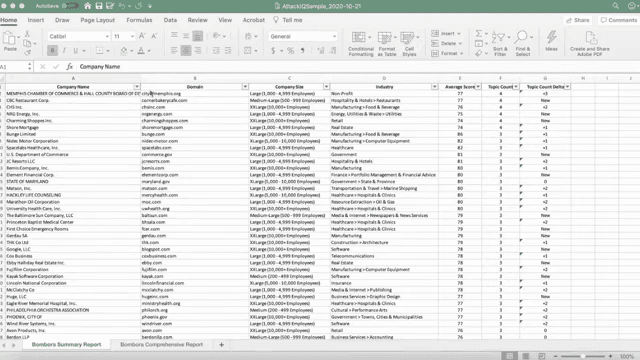Save the workbook with the disk icon
This screenshot has height=360, width=640.
click(99, 6)
